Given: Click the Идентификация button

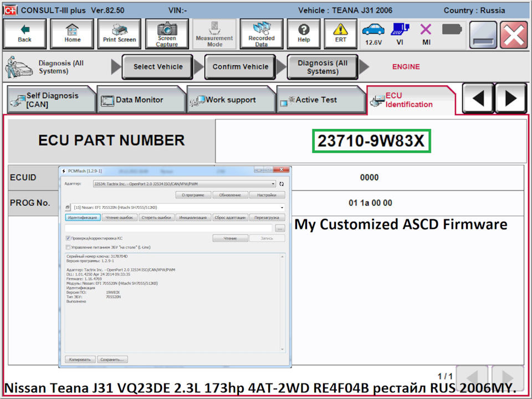Looking at the screenshot, I should coord(83,217).
